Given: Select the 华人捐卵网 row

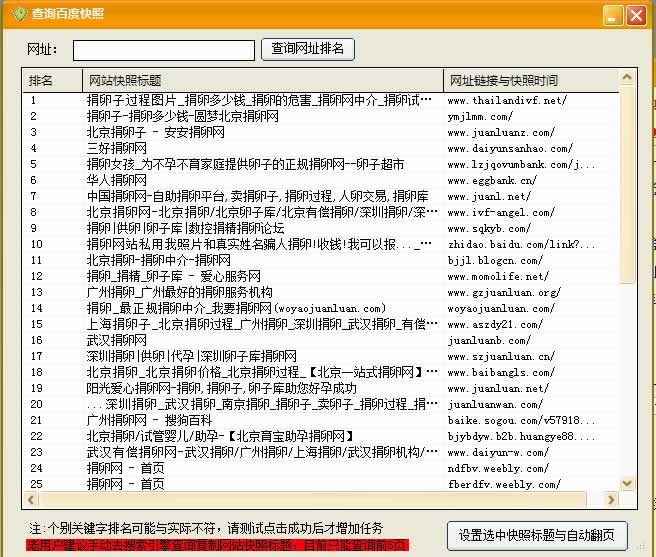Looking at the screenshot, I should [x=321, y=180].
